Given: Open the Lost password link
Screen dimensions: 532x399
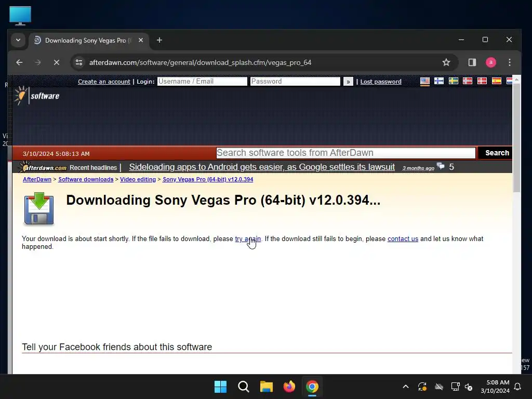Looking at the screenshot, I should tap(381, 82).
